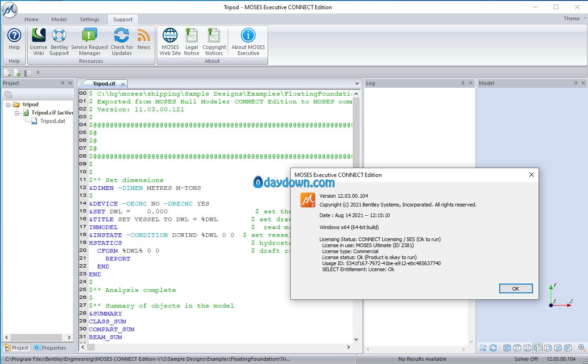Open the quick access toolbar customize dropdown

38,73
